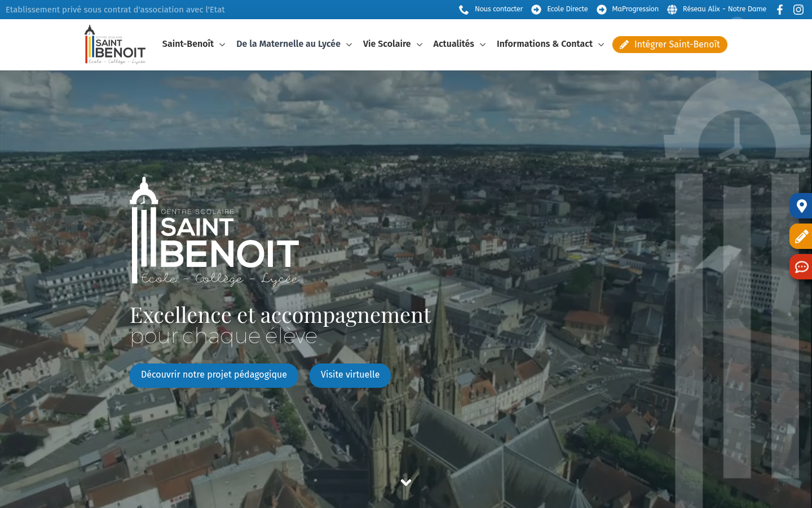Click the Visite virtuelle button

pos(350,375)
